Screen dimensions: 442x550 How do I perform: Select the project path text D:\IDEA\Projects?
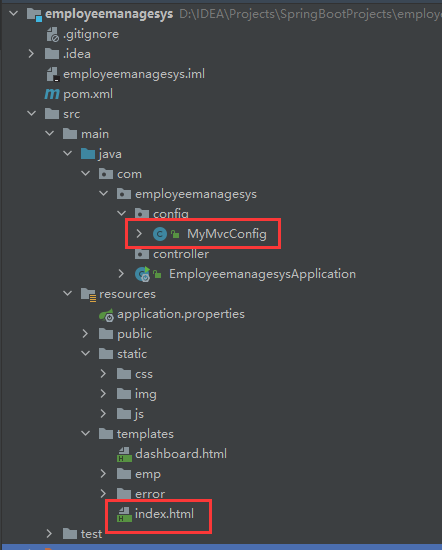(x=227, y=14)
